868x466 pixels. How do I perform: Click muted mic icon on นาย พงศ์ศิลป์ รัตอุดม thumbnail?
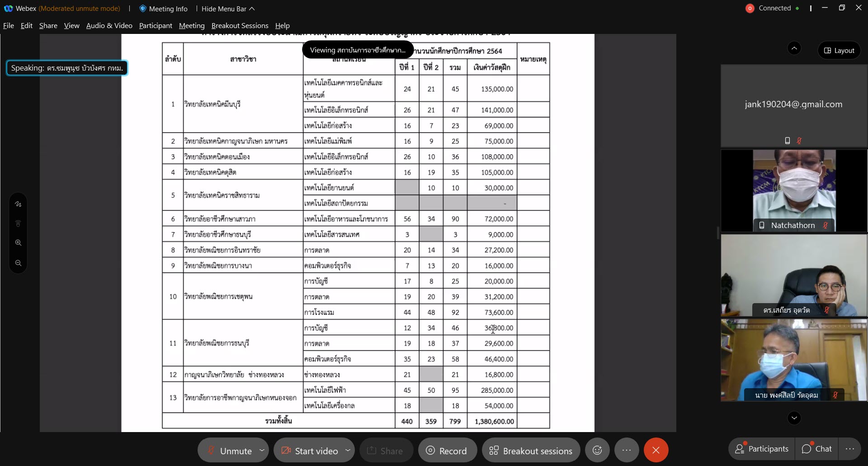(835, 395)
